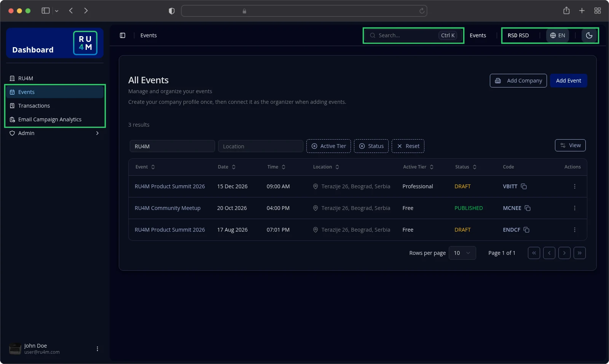Screen dimensions: 609x364
Task: Open the Status filter
Action: point(371,146)
